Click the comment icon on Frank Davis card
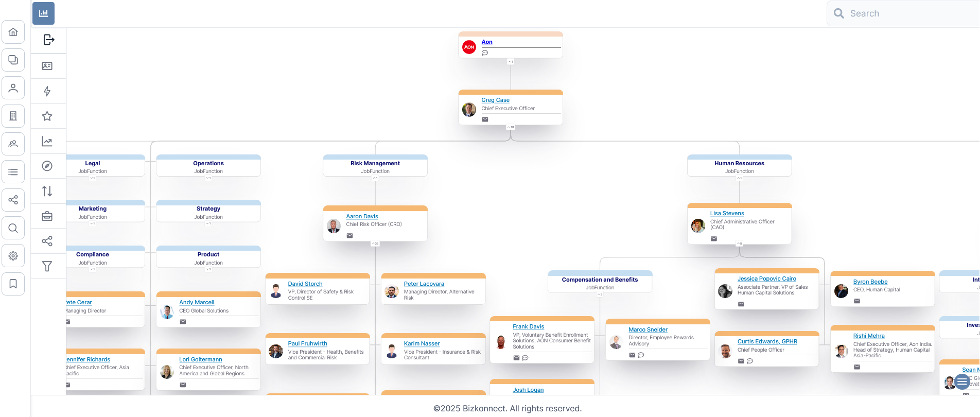Viewport: 980px width, 417px height. click(x=525, y=358)
